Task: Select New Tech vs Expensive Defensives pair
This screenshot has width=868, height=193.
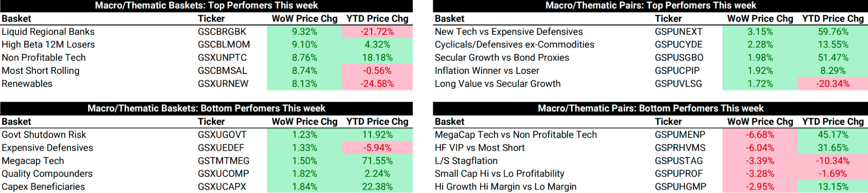Action: click(x=508, y=32)
